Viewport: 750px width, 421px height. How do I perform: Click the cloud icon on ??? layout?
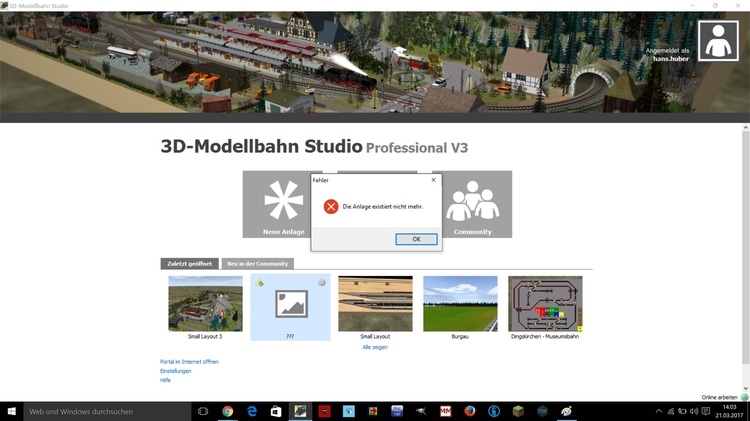(259, 283)
